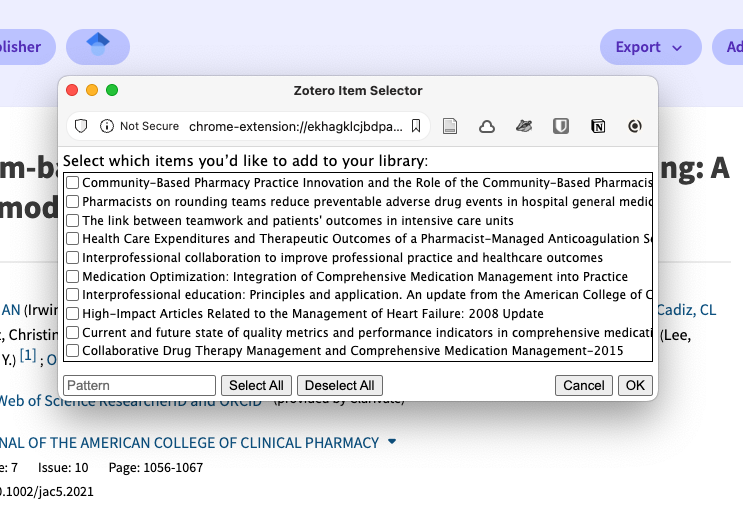This screenshot has width=743, height=524.
Task: Close the Zotero Item Selector window
Action: [72, 90]
